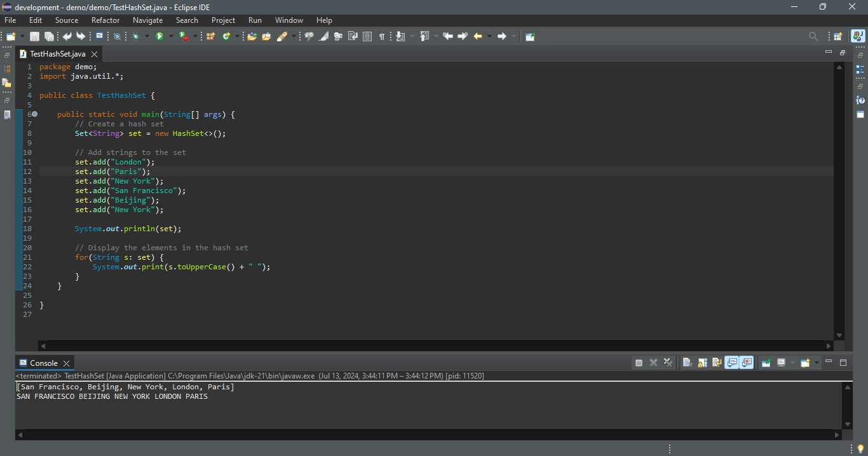Close the Console view tab
This screenshot has height=456, width=868.
click(x=67, y=363)
